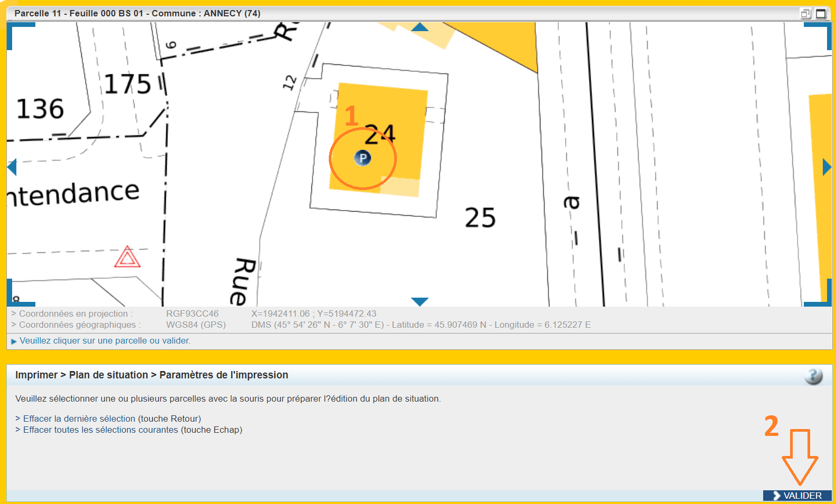836x504 pixels.
Task: Click 'Effacer la dernière sélection' link
Action: coord(79,419)
